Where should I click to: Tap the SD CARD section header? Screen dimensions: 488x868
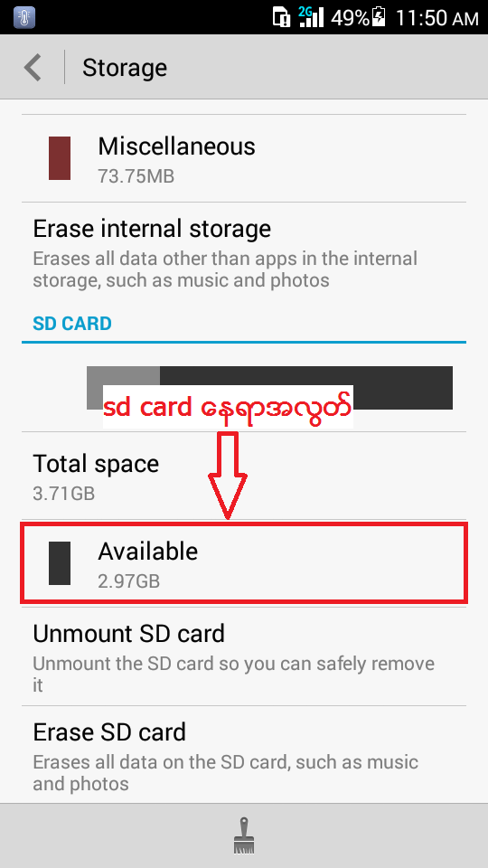72,324
